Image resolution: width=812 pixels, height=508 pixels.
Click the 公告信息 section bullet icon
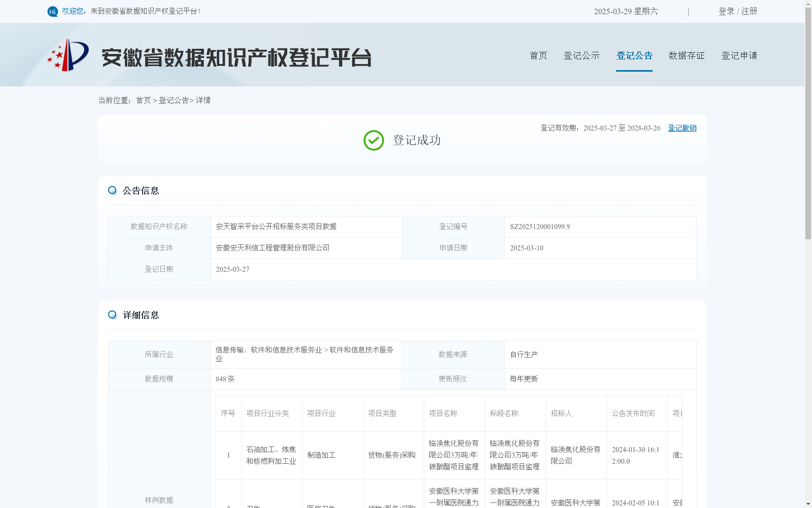[113, 190]
